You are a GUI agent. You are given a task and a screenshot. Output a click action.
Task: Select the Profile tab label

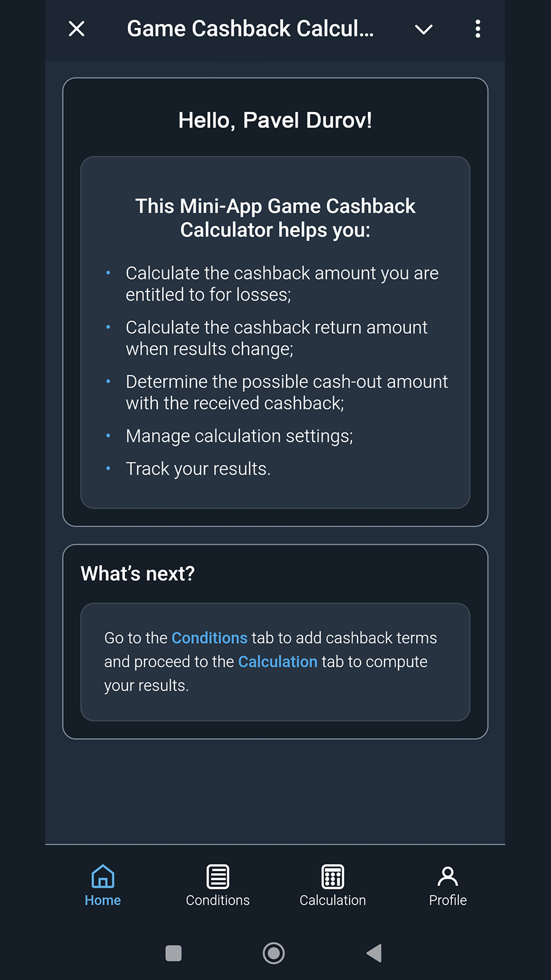pos(448,900)
